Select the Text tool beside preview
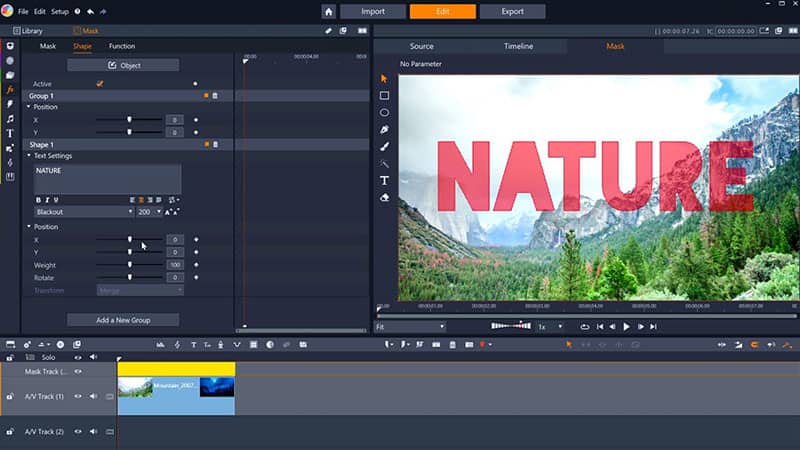Viewport: 800px width, 450px height. (384, 180)
